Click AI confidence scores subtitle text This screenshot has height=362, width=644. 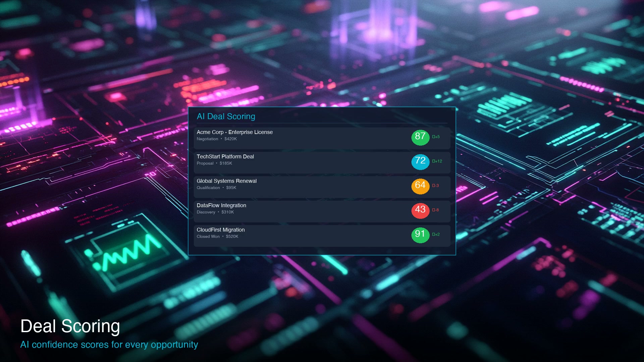pyautogui.click(x=109, y=345)
